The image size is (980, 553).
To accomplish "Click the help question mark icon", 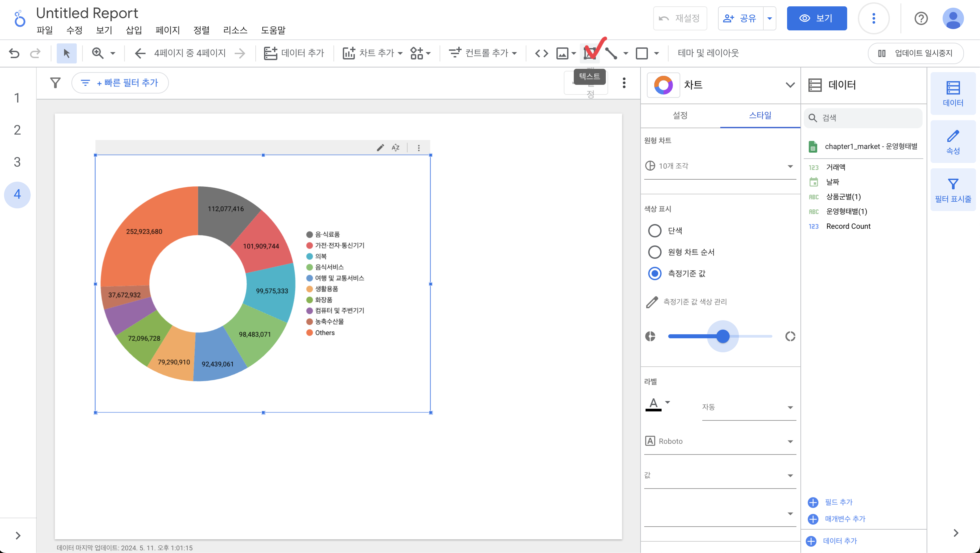I will pyautogui.click(x=921, y=18).
